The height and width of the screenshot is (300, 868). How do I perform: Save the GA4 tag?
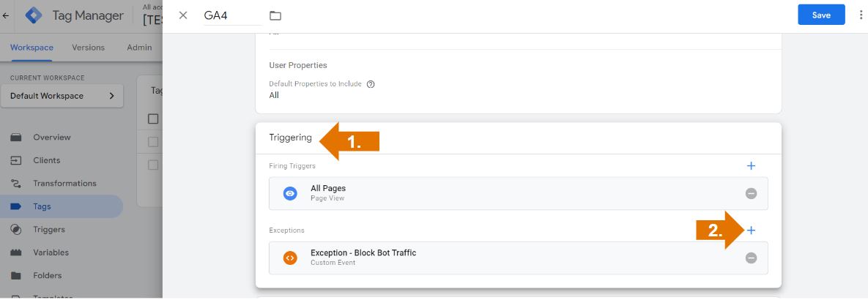point(821,15)
